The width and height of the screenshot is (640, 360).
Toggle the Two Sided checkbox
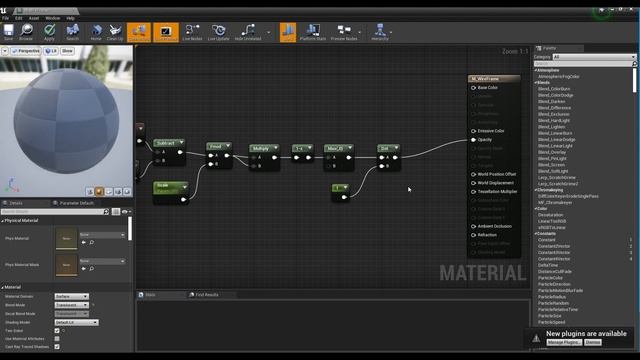click(x=57, y=331)
